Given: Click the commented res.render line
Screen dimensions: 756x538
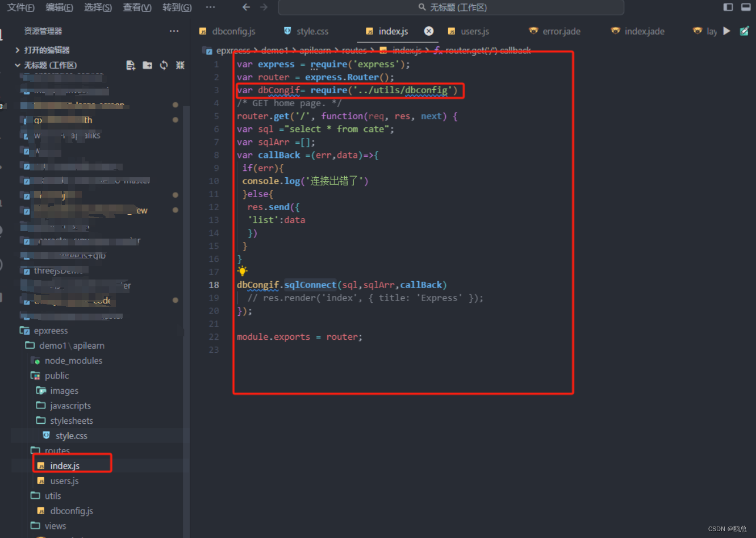Looking at the screenshot, I should (365, 298).
